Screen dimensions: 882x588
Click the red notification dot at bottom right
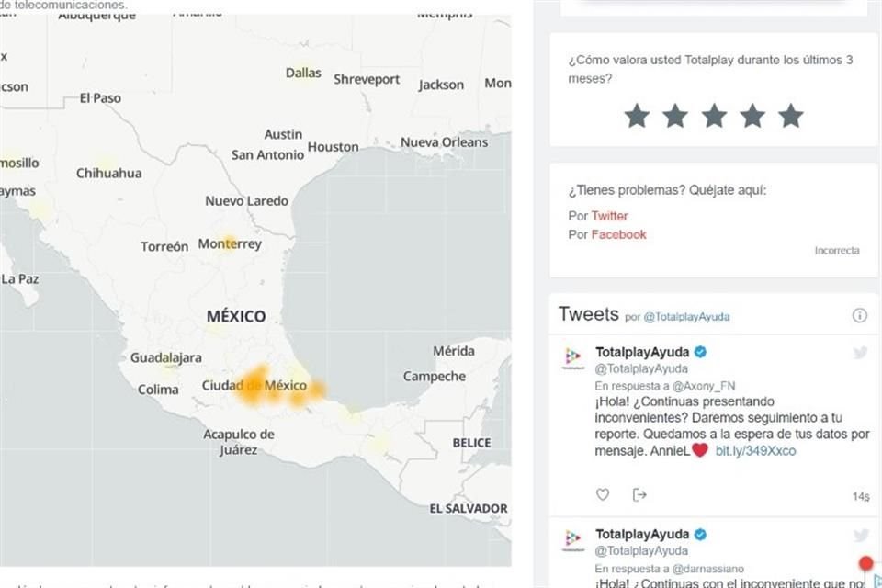(865, 561)
